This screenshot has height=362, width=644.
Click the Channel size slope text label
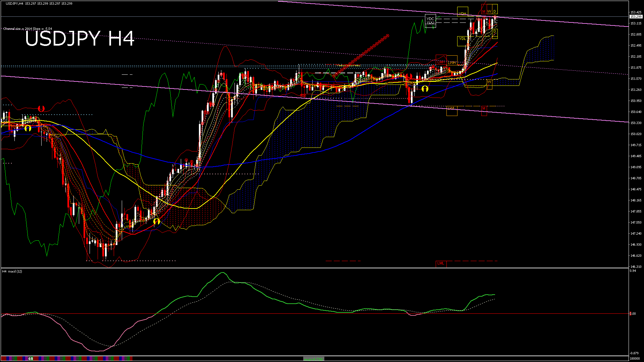click(28, 29)
